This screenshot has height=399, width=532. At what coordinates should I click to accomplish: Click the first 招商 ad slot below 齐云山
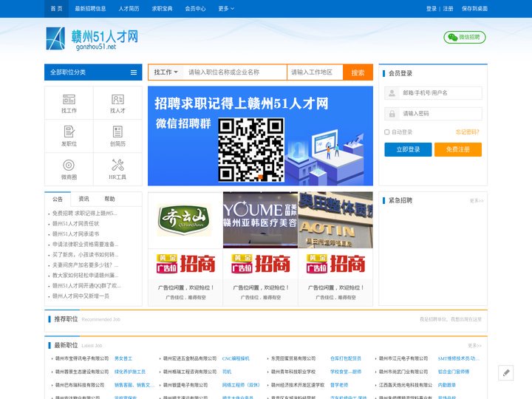coord(185,264)
